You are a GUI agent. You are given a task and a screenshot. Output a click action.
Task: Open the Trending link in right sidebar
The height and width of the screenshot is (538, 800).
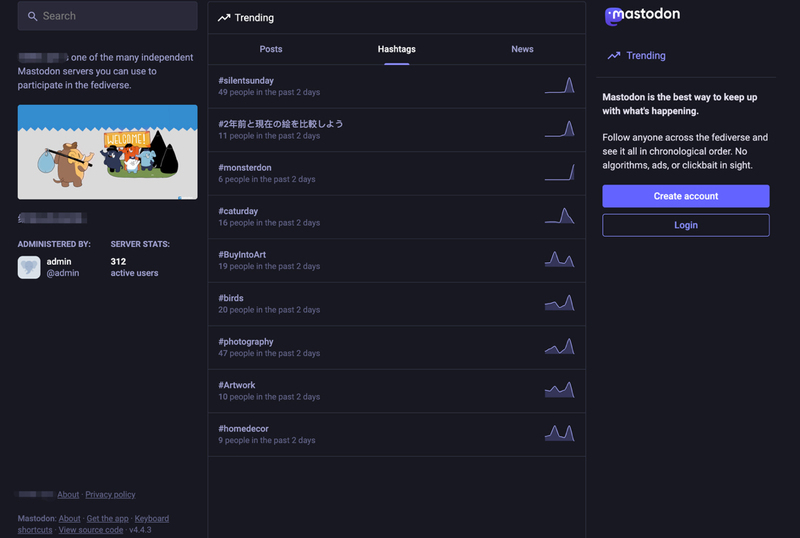tap(636, 56)
